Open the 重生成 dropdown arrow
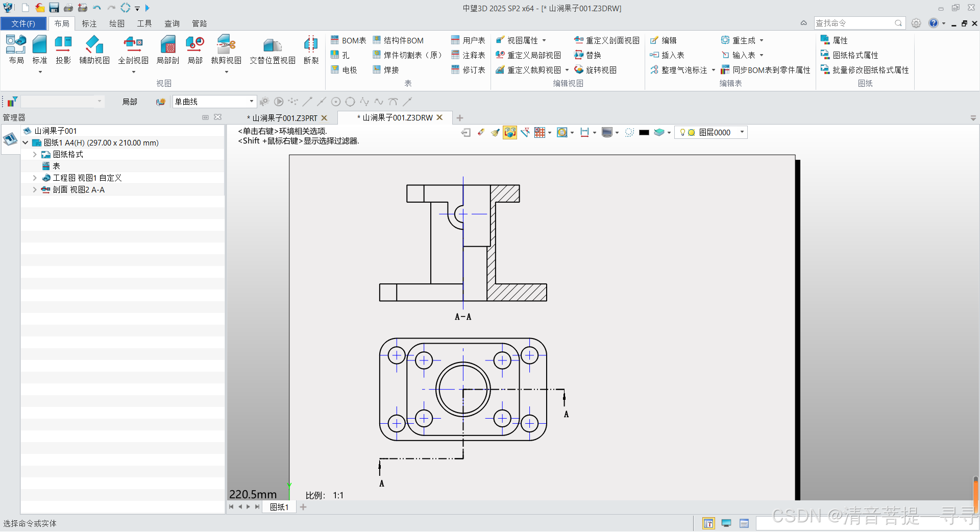Image resolution: width=980 pixels, height=532 pixels. [x=762, y=40]
